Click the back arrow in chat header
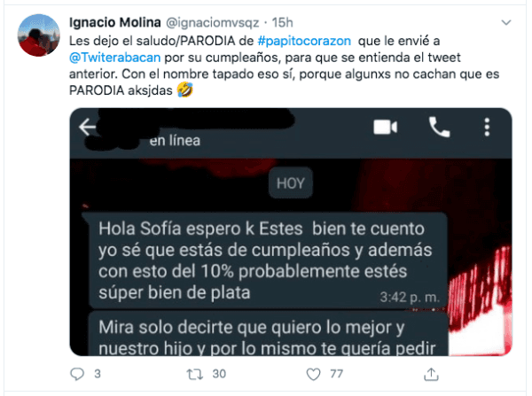Screen dimensions: 532x396 coord(88,128)
